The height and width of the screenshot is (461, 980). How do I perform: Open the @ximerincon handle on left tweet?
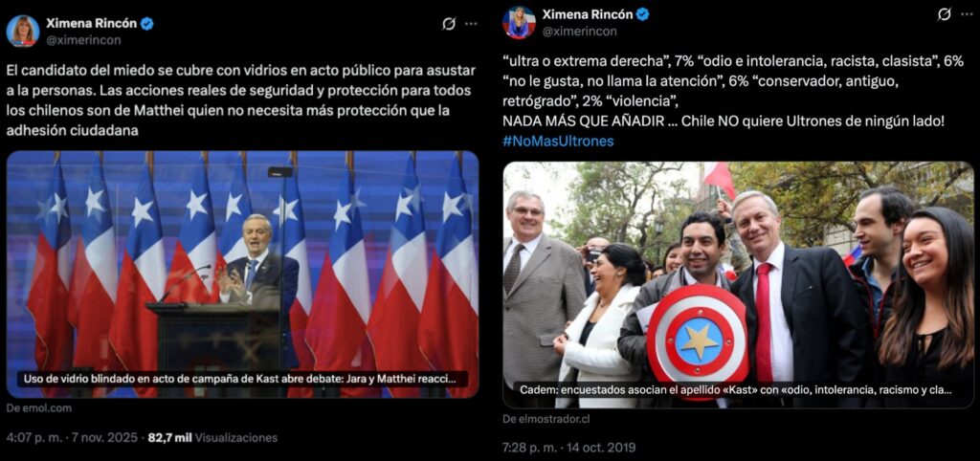[x=84, y=40]
